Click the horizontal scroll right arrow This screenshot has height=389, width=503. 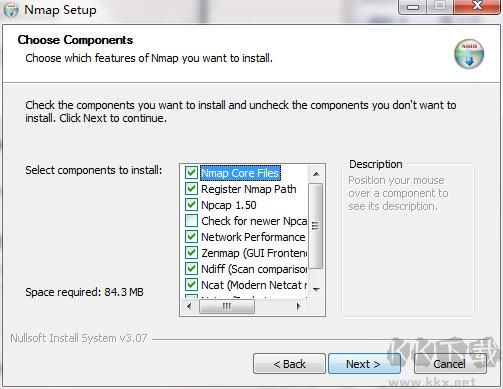[298, 306]
